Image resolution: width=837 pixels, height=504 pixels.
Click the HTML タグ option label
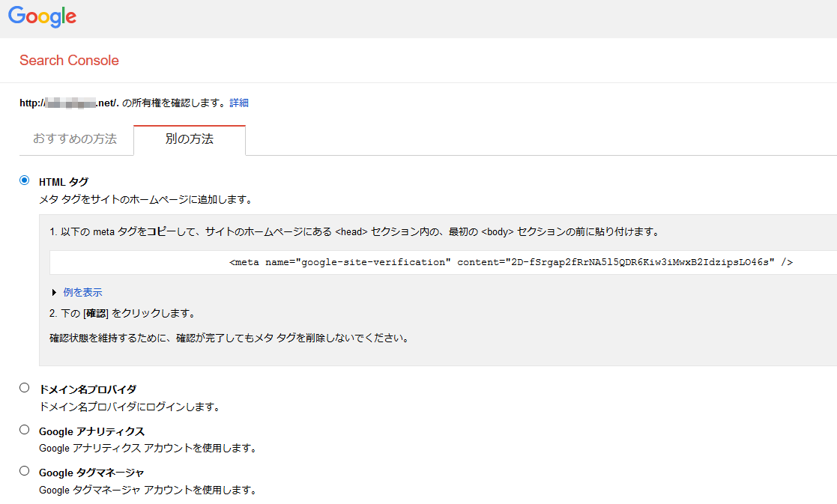point(64,182)
